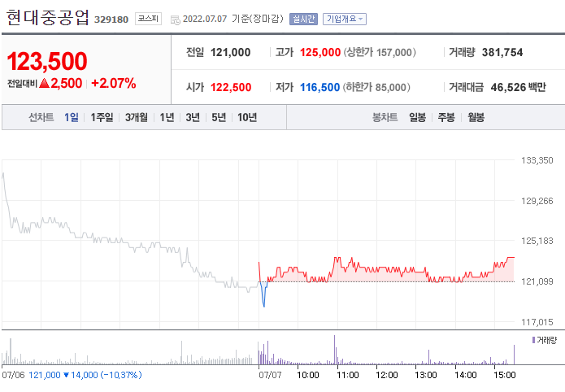Screen dimensions: 565x392
Task: Click the 11:00 time axis label
Action: point(348,375)
